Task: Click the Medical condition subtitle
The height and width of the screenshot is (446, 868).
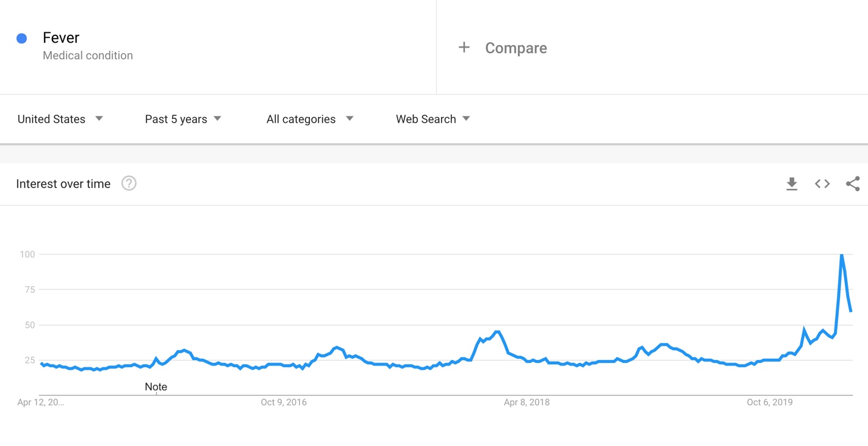Action: (x=88, y=56)
